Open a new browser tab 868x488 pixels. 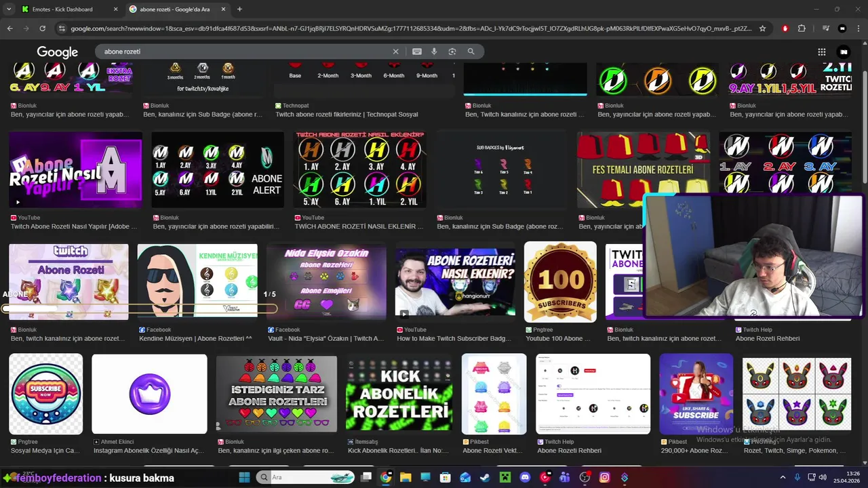coord(239,9)
